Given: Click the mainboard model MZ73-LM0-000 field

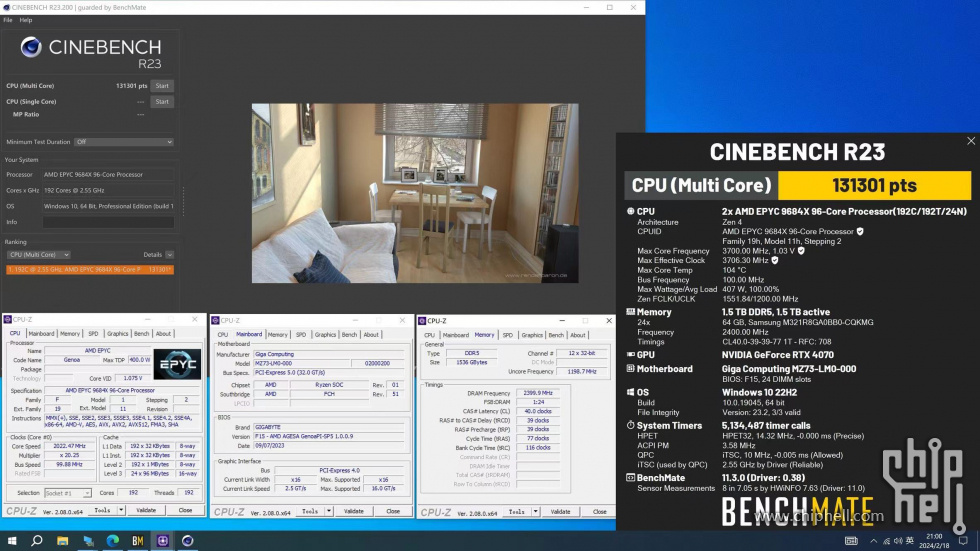Looking at the screenshot, I should 299,363.
